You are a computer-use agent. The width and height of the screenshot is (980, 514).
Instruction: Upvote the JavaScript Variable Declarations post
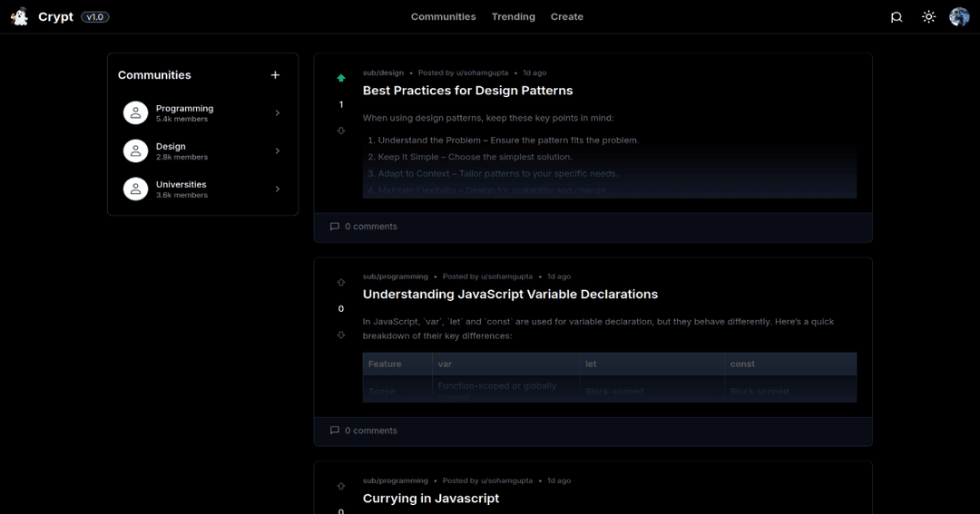click(341, 282)
